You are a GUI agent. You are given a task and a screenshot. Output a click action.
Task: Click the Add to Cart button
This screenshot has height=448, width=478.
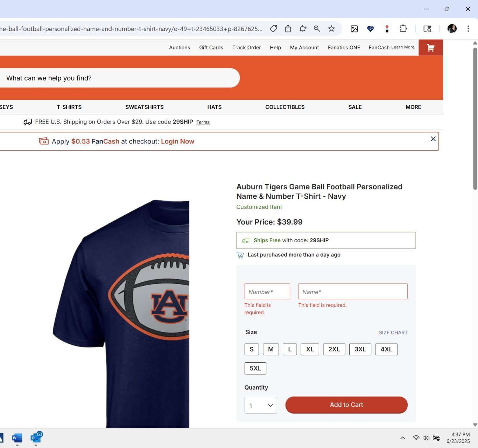coord(346,405)
